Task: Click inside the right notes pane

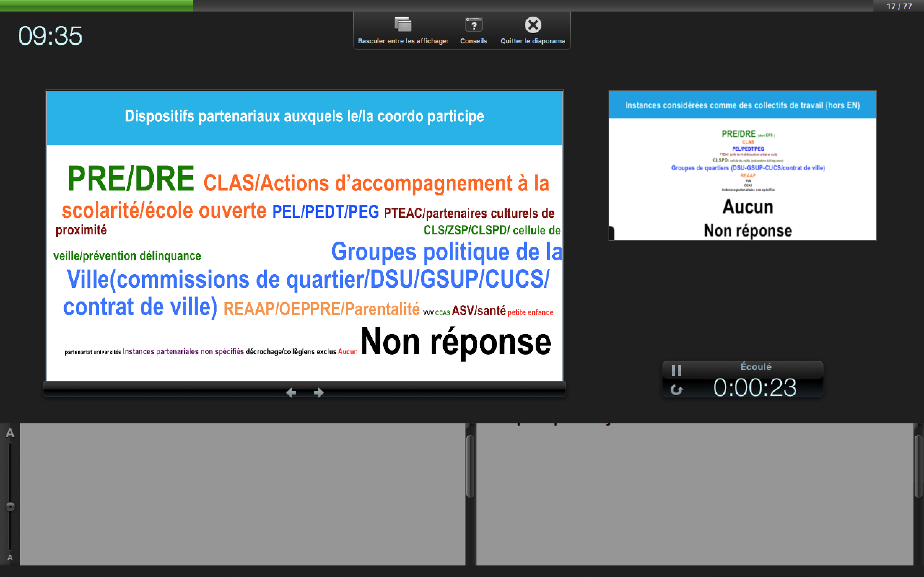Action: tap(694, 494)
